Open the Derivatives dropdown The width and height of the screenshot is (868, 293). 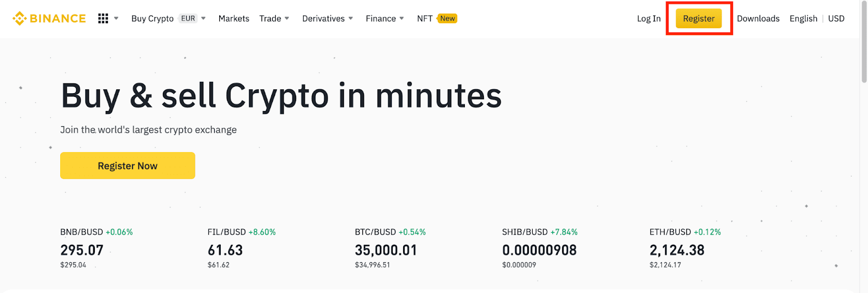pyautogui.click(x=327, y=18)
